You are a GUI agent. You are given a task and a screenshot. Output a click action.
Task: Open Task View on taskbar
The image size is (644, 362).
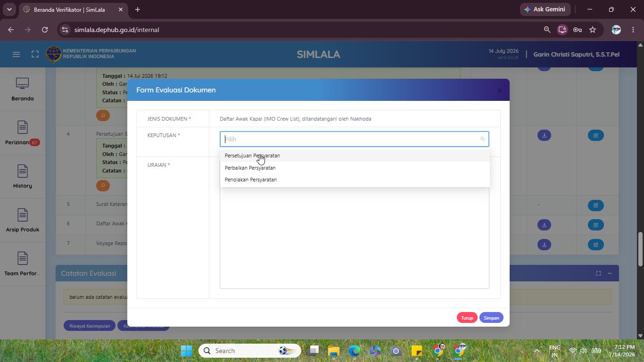[x=313, y=351]
